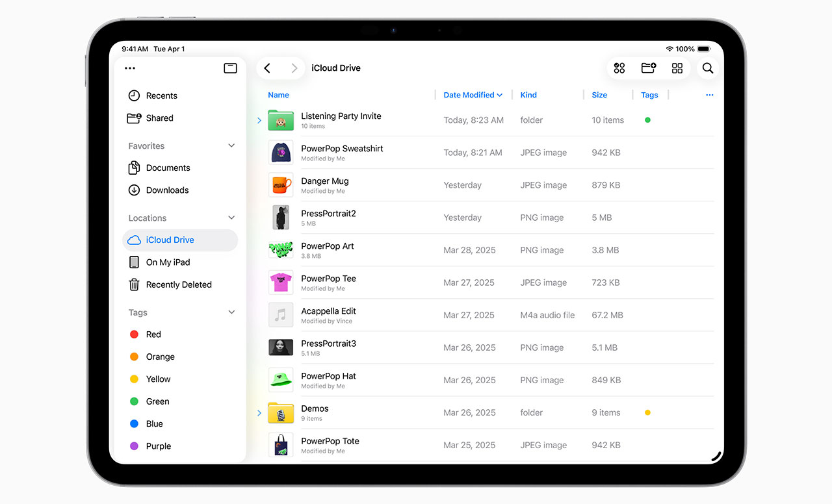The height and width of the screenshot is (504, 832).
Task: Click the back navigation arrow
Action: (267, 68)
